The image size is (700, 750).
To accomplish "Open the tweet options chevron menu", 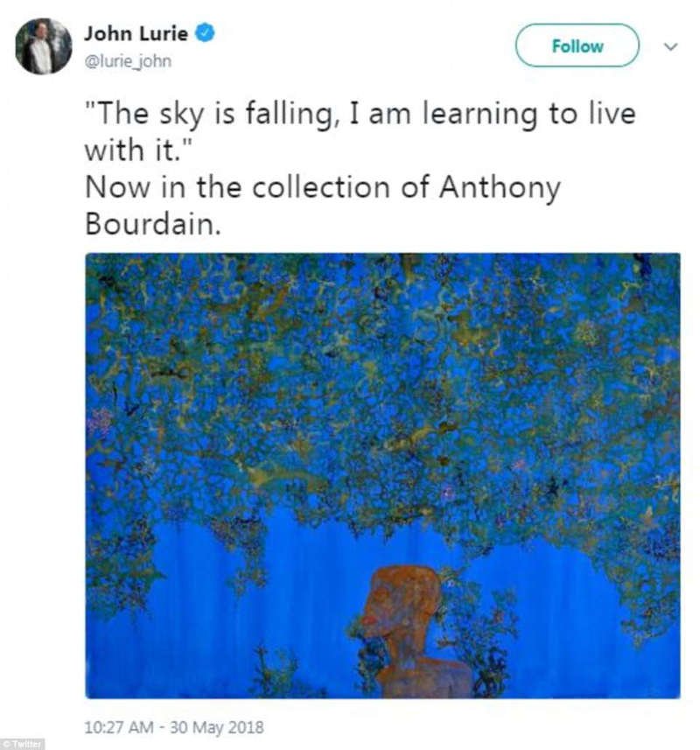I will pos(671,46).
